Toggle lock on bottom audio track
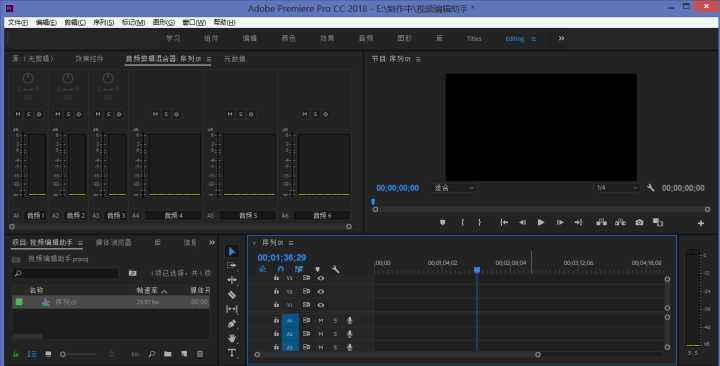720x366 pixels. [x=276, y=347]
